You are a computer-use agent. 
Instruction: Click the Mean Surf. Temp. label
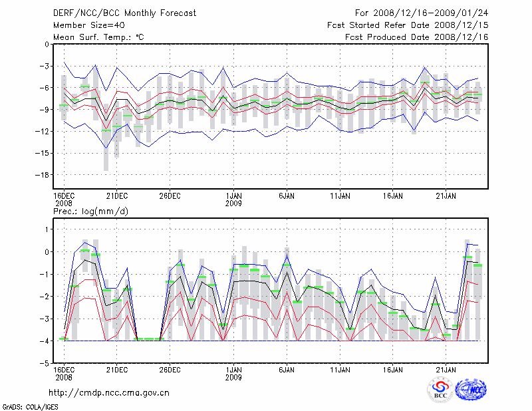pos(98,37)
